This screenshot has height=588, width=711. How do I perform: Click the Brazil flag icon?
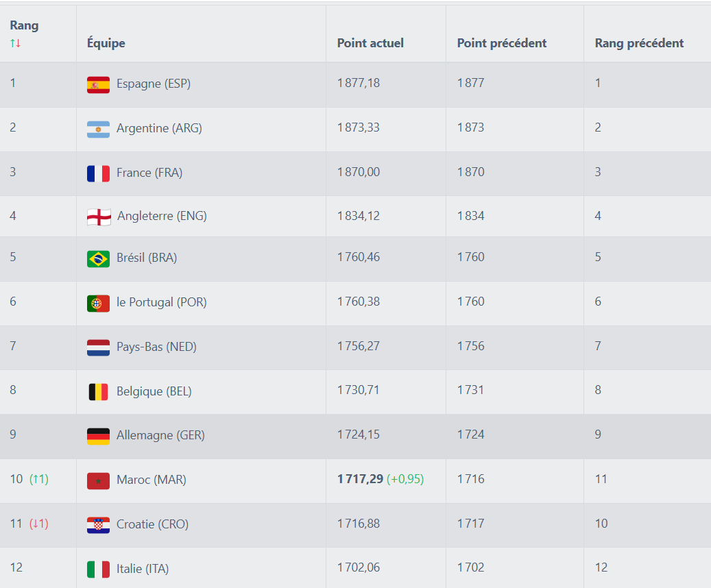[x=97, y=259]
